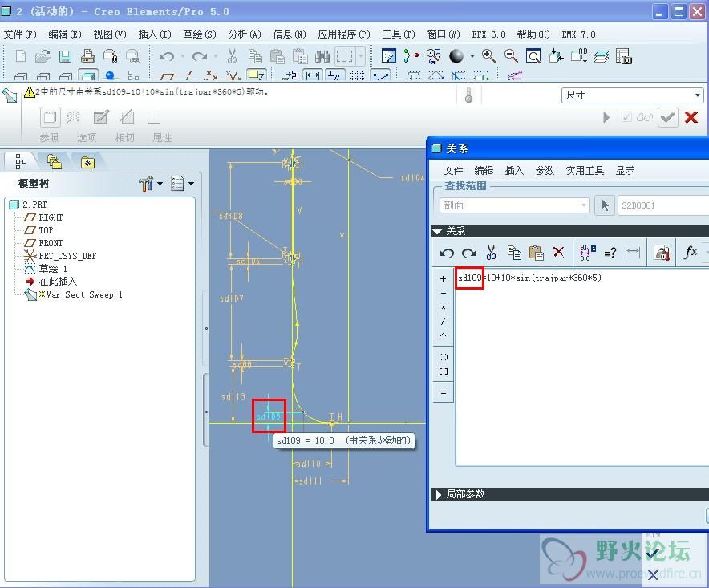The image size is (709, 588).
Task: Open the 草绘(S) menu
Action: [200, 34]
